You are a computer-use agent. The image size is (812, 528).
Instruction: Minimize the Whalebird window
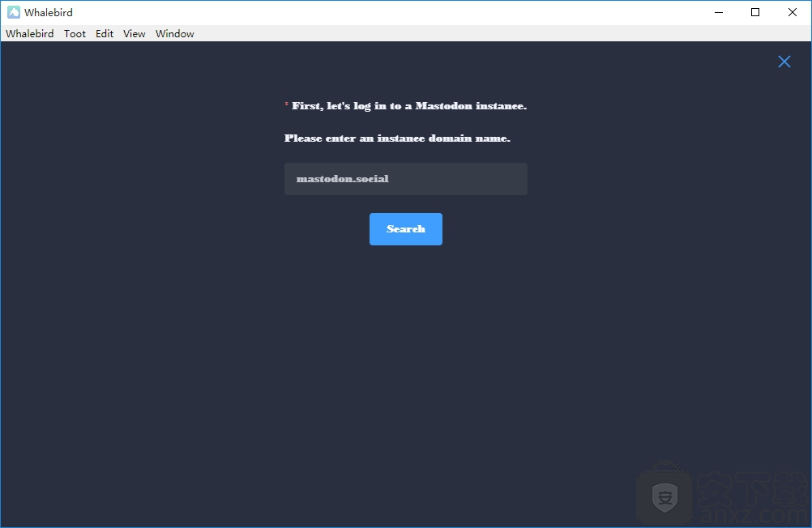[x=718, y=12]
